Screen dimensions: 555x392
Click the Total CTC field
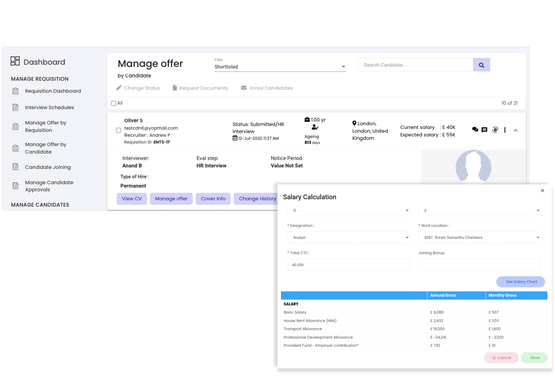(x=348, y=265)
